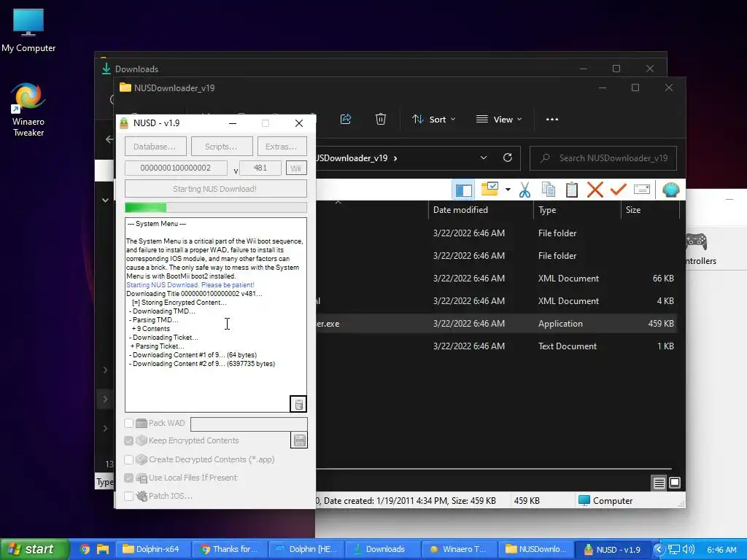Screen dimensions: 747x560
Task: Open the My Computer desktop icon
Action: pyautogui.click(x=28, y=31)
